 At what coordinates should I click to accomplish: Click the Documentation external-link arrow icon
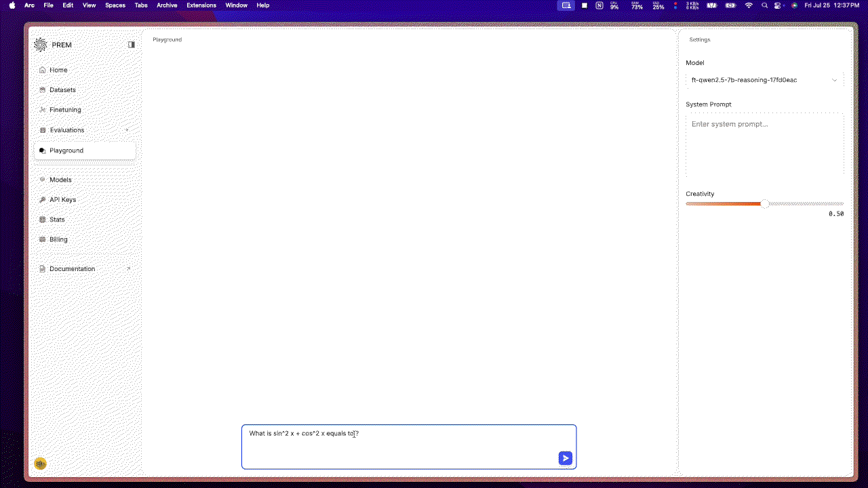pos(128,269)
